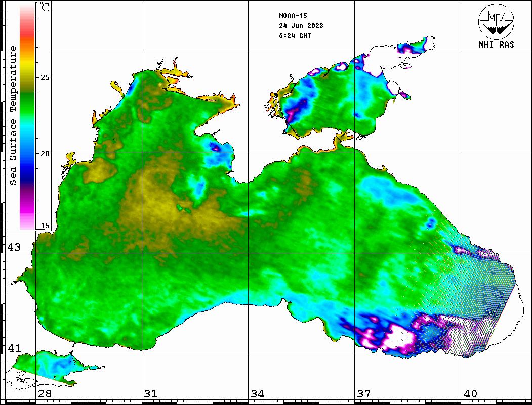Viewport: 532px width, 405px height.
Task: Click the '15' tick label on legend
Action: (x=45, y=226)
